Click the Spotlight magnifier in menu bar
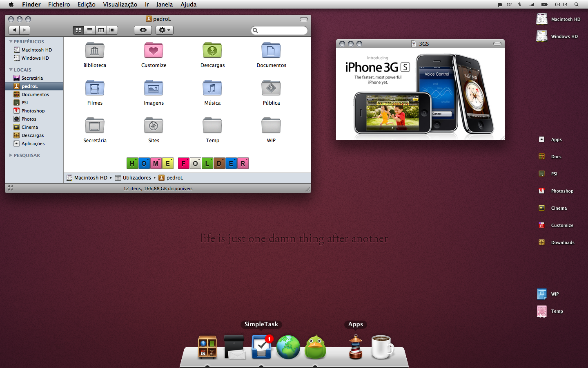Image resolution: width=588 pixels, height=368 pixels. click(x=577, y=4)
